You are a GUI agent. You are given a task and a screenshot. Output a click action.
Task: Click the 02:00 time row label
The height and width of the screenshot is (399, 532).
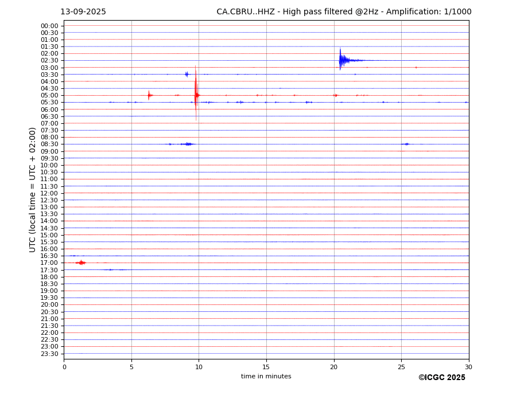point(49,53)
